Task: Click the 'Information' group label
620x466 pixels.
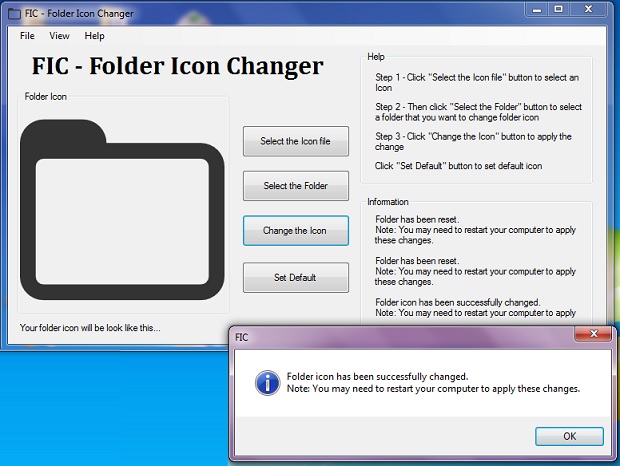Action: pos(388,202)
